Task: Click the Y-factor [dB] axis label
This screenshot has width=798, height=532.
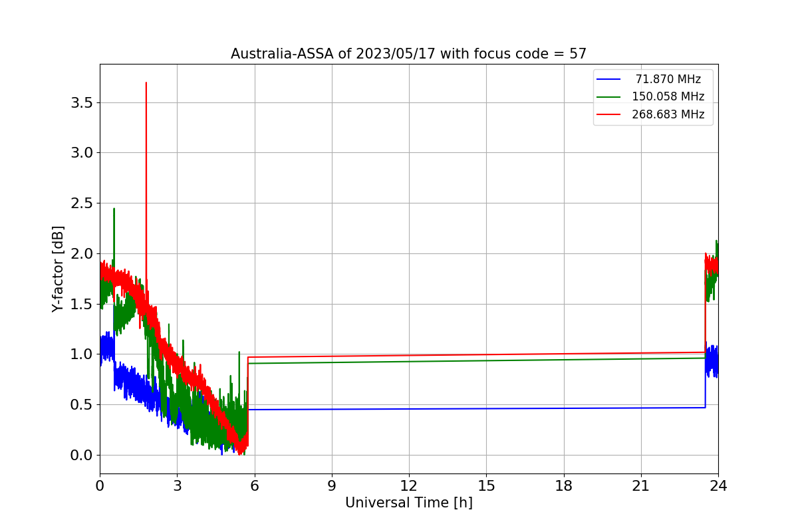Action: pyautogui.click(x=59, y=269)
